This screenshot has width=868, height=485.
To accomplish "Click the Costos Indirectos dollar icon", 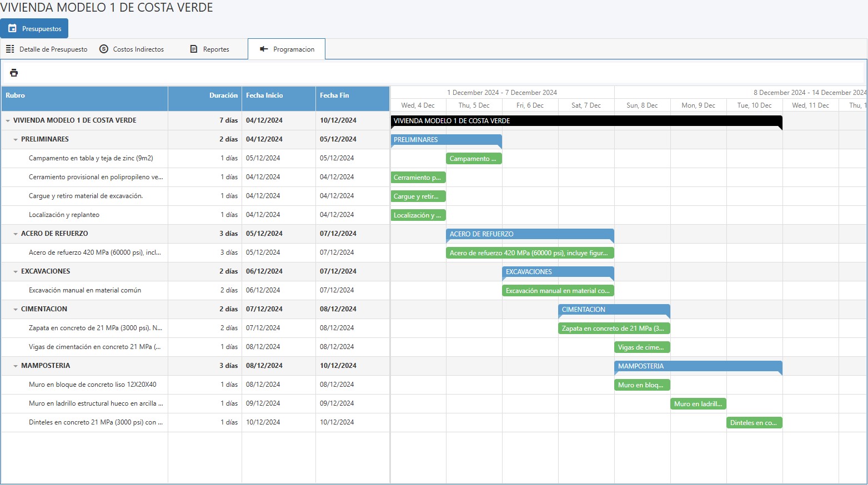I will 104,49.
